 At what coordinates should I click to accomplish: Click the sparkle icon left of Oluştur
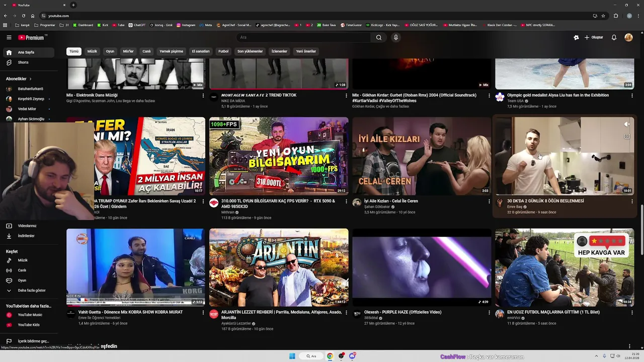click(x=576, y=37)
